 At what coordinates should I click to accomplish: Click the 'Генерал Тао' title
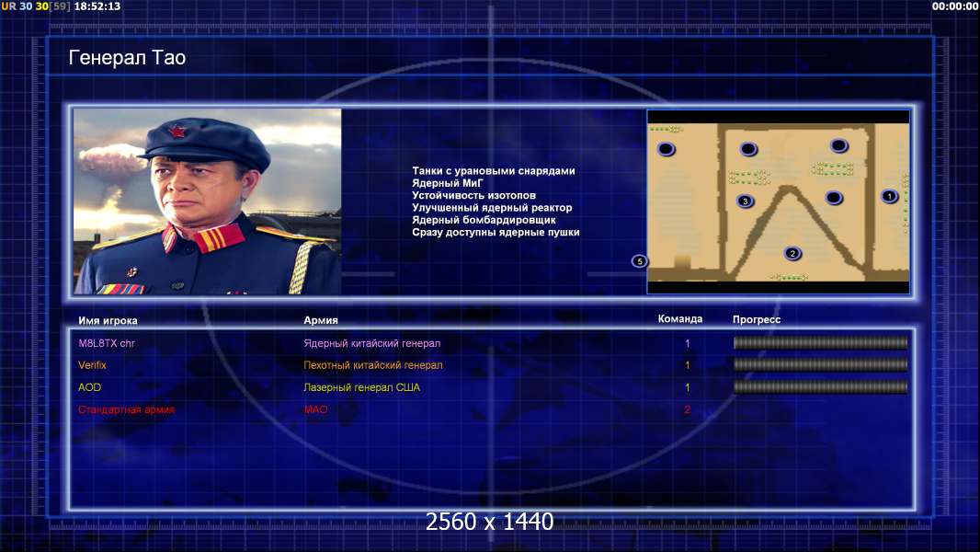(127, 58)
